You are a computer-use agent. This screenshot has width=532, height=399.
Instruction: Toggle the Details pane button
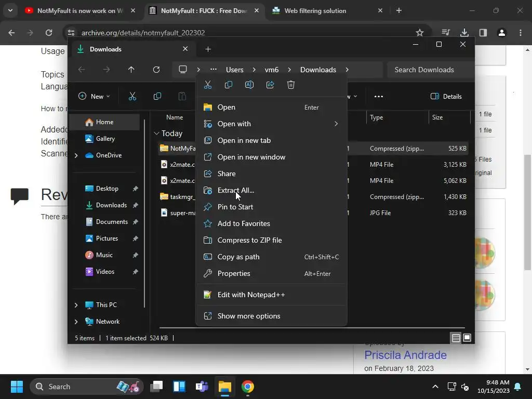coord(446,96)
